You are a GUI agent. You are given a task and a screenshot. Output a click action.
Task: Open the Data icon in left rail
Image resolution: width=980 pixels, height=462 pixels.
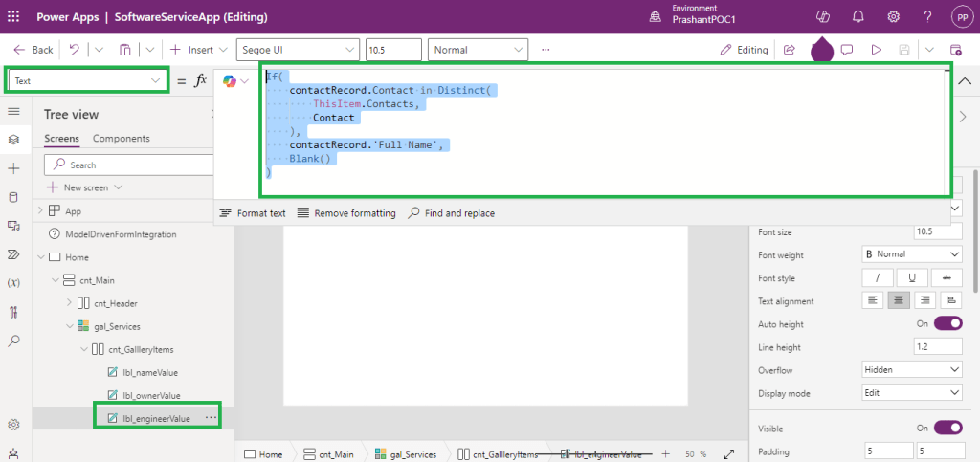click(x=13, y=197)
